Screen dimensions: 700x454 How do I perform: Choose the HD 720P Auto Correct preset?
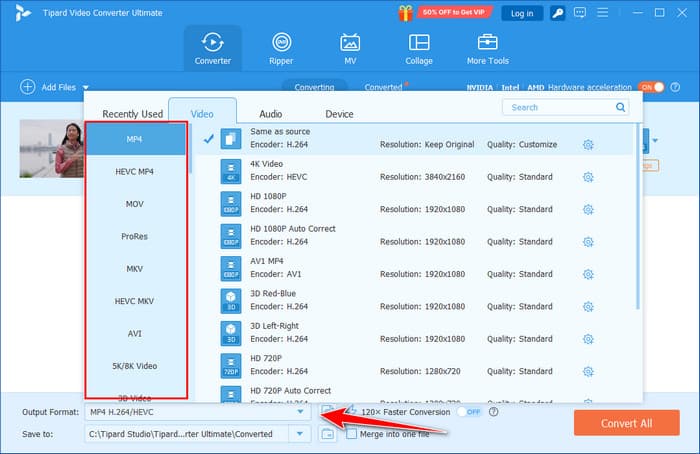(x=415, y=394)
